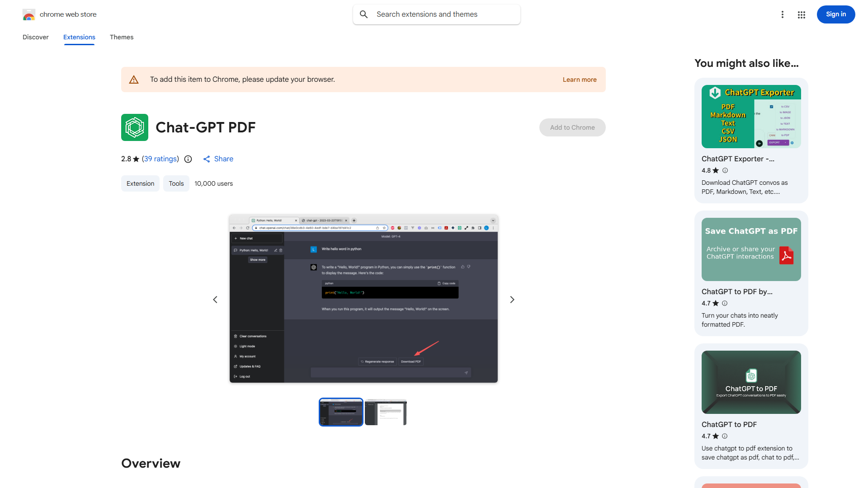The image size is (868, 488).
Task: Click the extensions search input field
Action: point(436,14)
